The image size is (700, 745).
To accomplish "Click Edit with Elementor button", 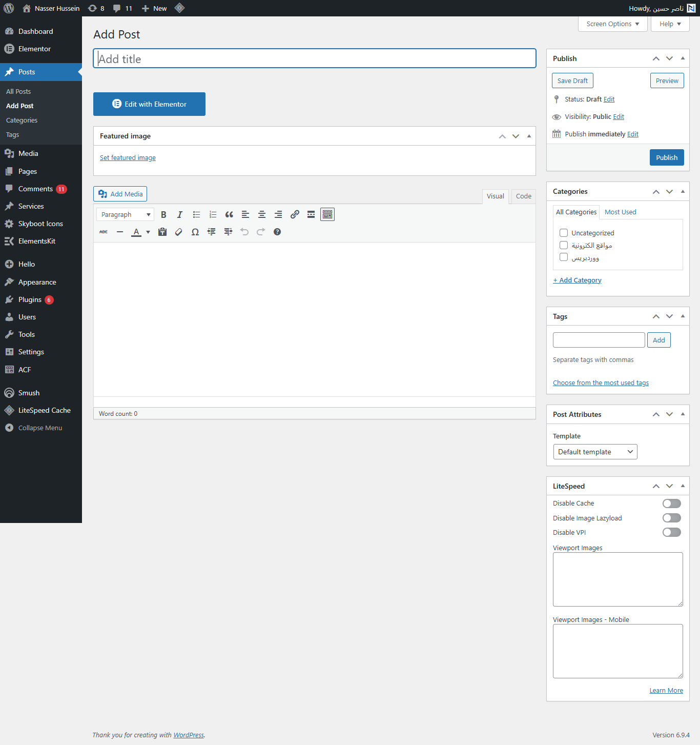I will pyautogui.click(x=149, y=104).
